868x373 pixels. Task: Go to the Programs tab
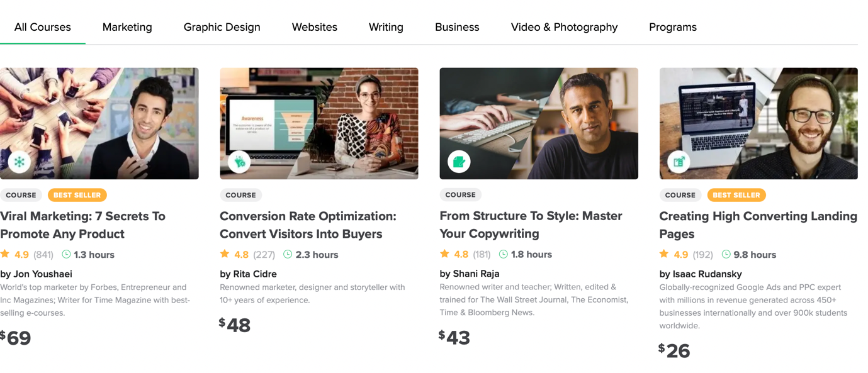point(672,27)
